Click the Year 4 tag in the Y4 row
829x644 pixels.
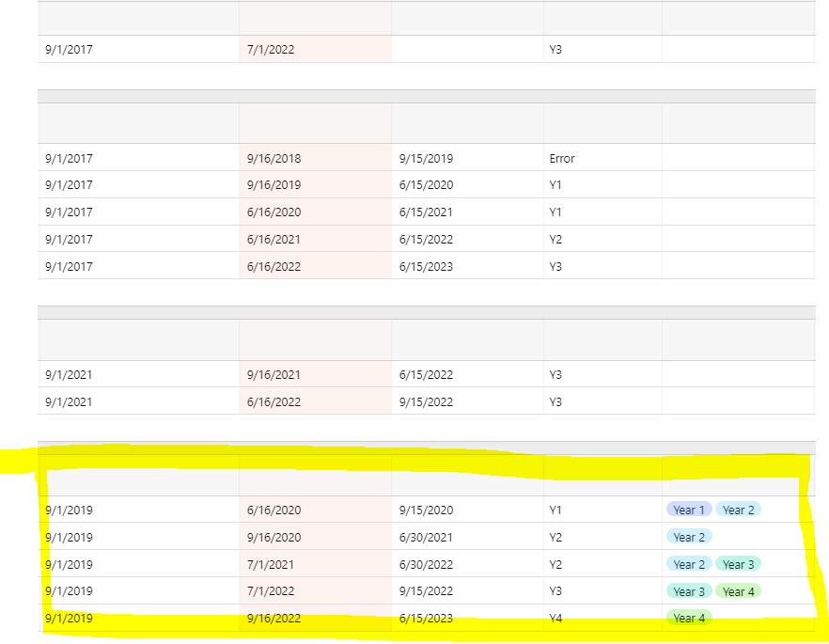[689, 618]
